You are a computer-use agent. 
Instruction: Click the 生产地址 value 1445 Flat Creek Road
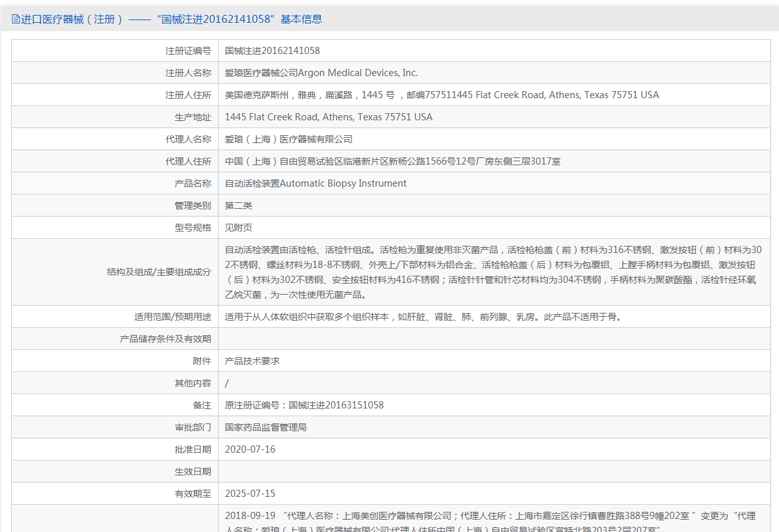[328, 117]
